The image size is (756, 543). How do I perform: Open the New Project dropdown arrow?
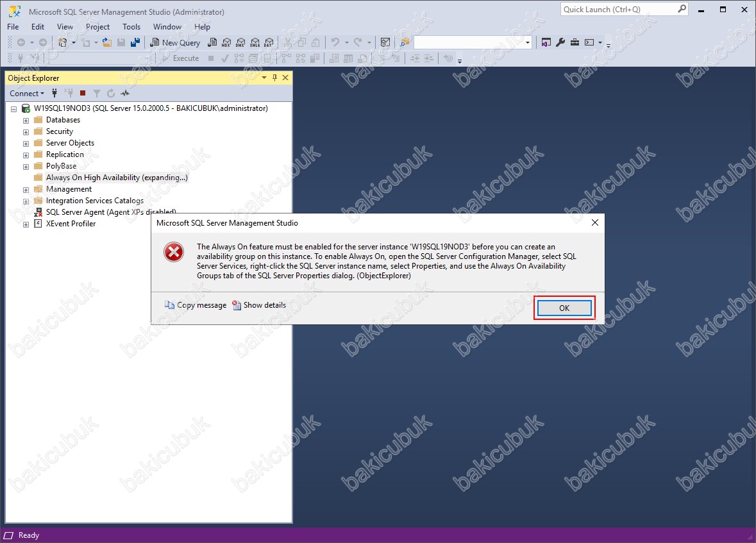[74, 42]
